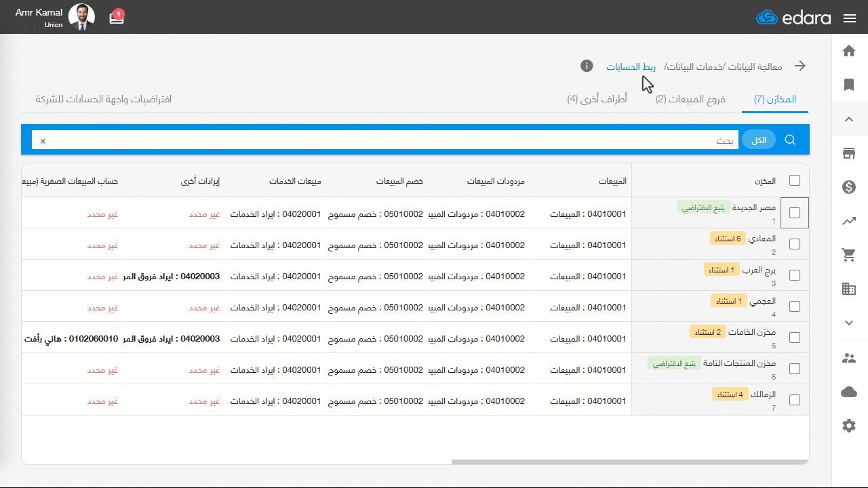The image size is (868, 488).
Task: Click the search magnifier icon
Action: 790,140
